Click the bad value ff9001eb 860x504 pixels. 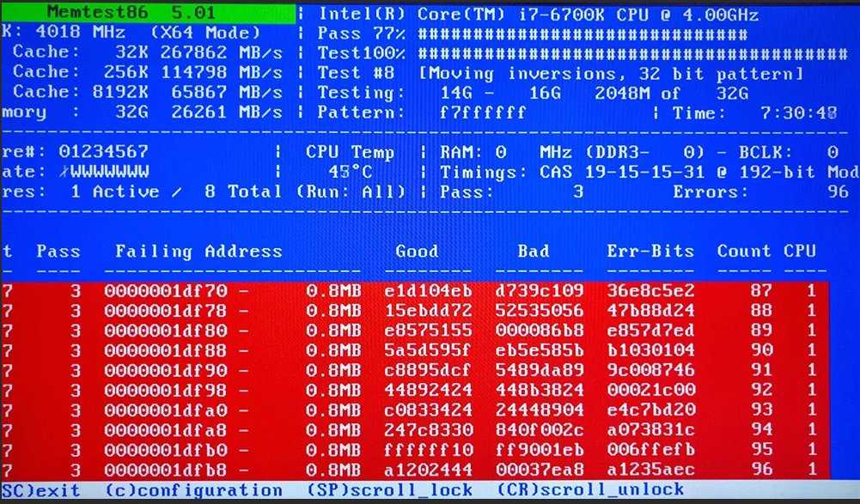coord(539,451)
